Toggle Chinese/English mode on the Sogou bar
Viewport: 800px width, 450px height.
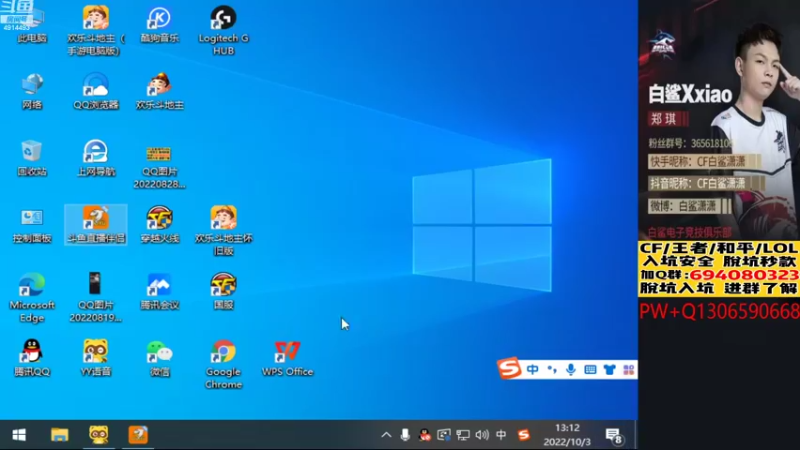click(532, 369)
